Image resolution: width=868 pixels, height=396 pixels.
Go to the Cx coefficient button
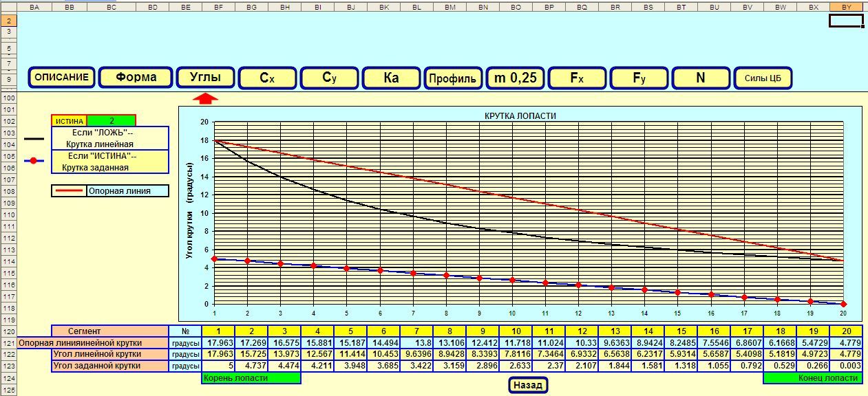pos(267,78)
